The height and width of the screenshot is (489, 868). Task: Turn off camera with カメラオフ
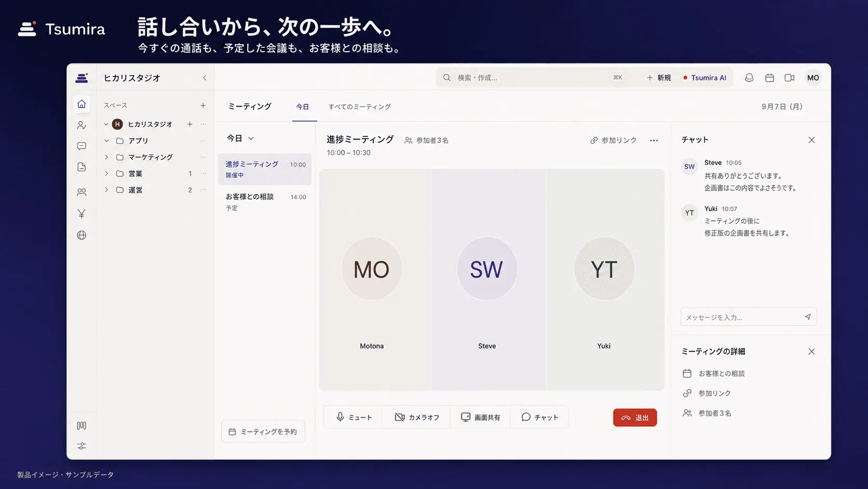click(417, 417)
